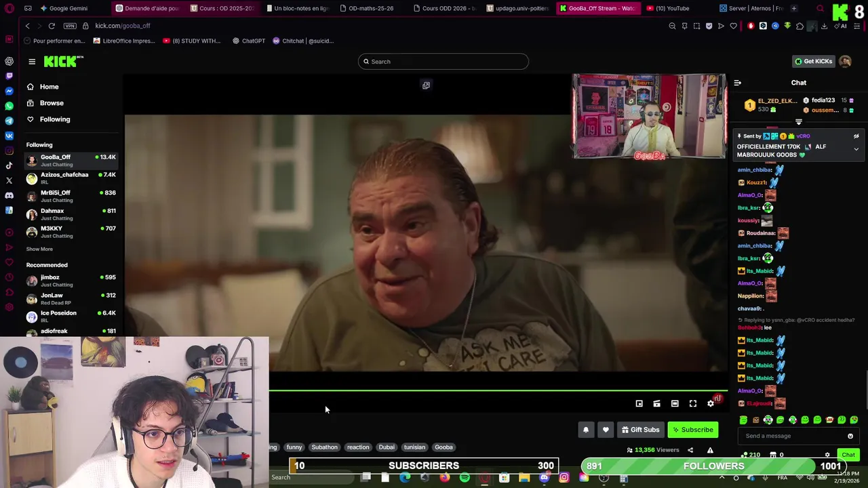
Task: Select the Dubai tag
Action: coord(387,447)
